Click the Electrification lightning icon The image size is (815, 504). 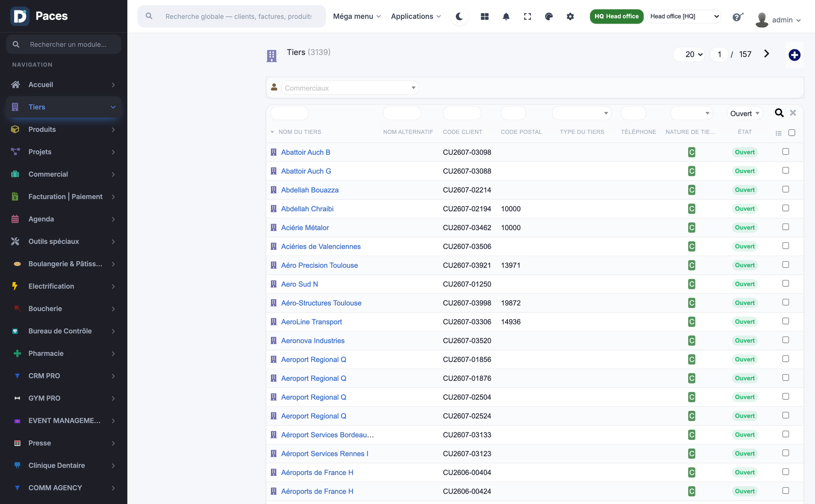tap(15, 286)
